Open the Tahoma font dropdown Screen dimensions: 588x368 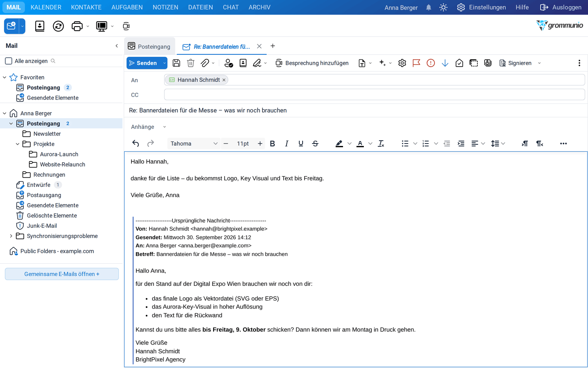coord(194,144)
